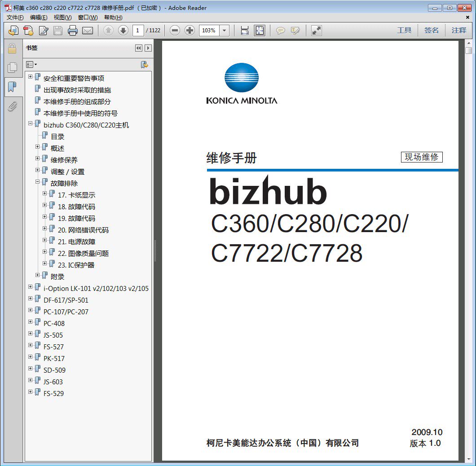Click the Email attachment icon

click(x=88, y=31)
